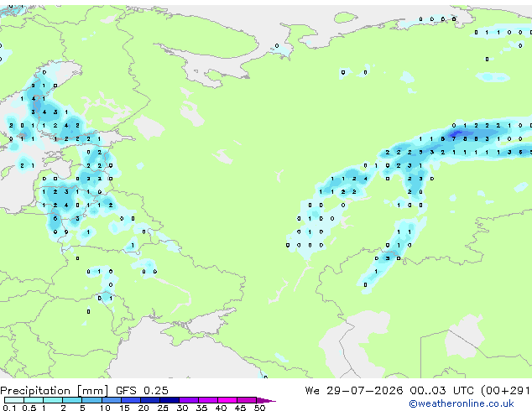Click the date text 'We 29-07-2026'
This screenshot has height=411, width=532.
coord(354,391)
